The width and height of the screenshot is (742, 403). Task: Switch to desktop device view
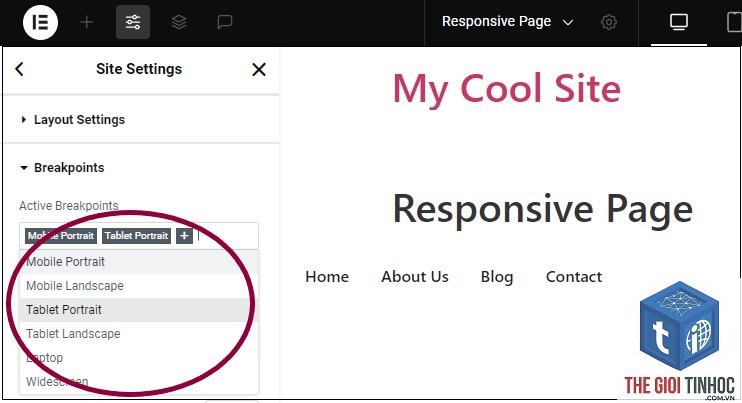[x=679, y=22]
